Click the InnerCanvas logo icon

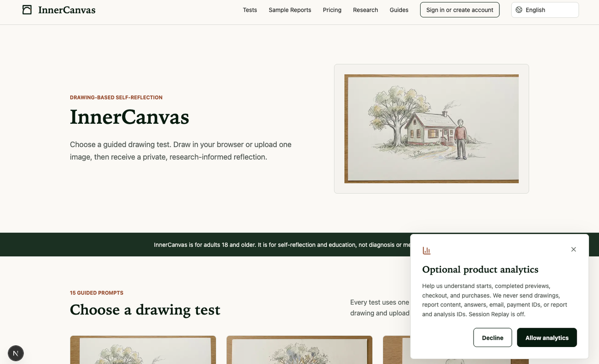click(x=27, y=10)
